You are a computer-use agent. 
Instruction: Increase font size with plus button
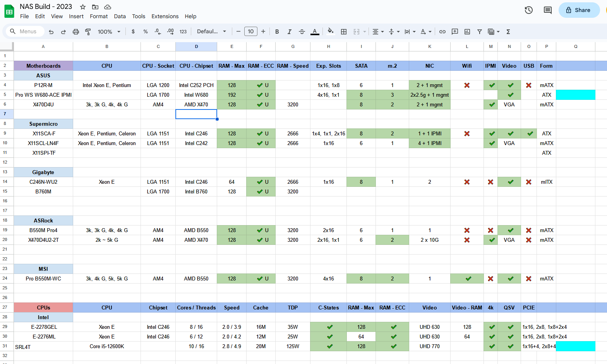[x=263, y=32]
